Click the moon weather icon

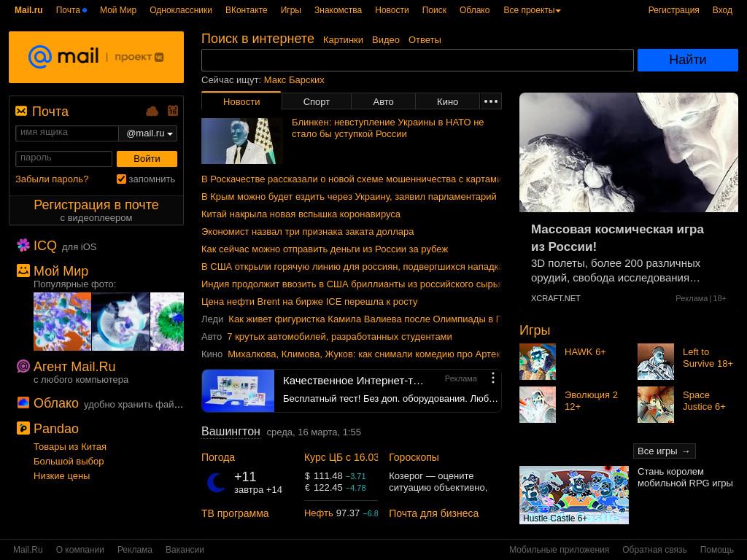point(216,483)
